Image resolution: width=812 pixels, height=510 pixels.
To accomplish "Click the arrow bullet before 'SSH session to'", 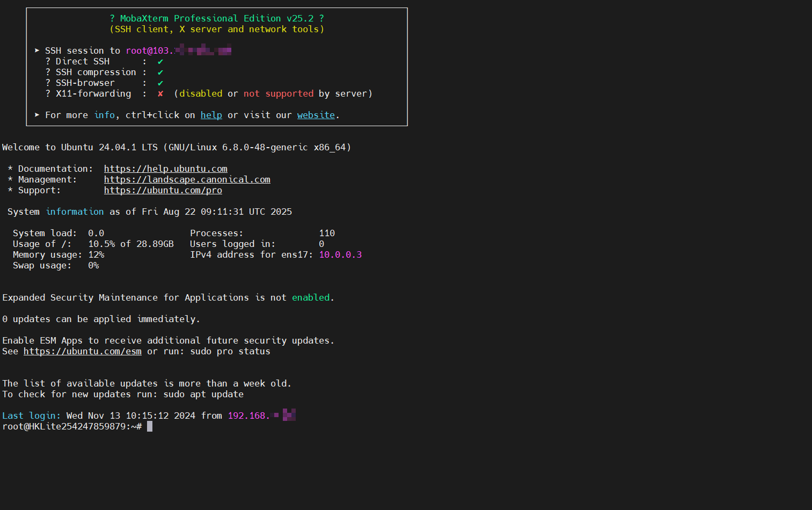I will [37, 50].
